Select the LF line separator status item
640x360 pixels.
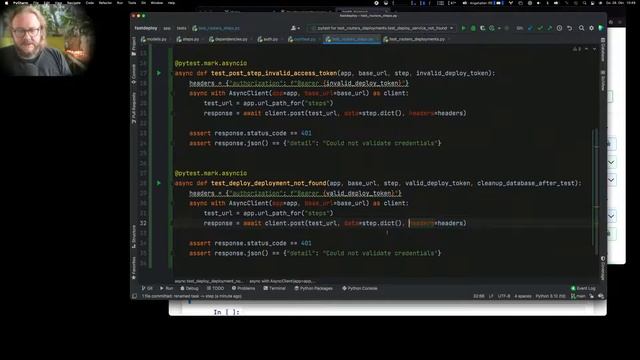pyautogui.click(x=491, y=296)
